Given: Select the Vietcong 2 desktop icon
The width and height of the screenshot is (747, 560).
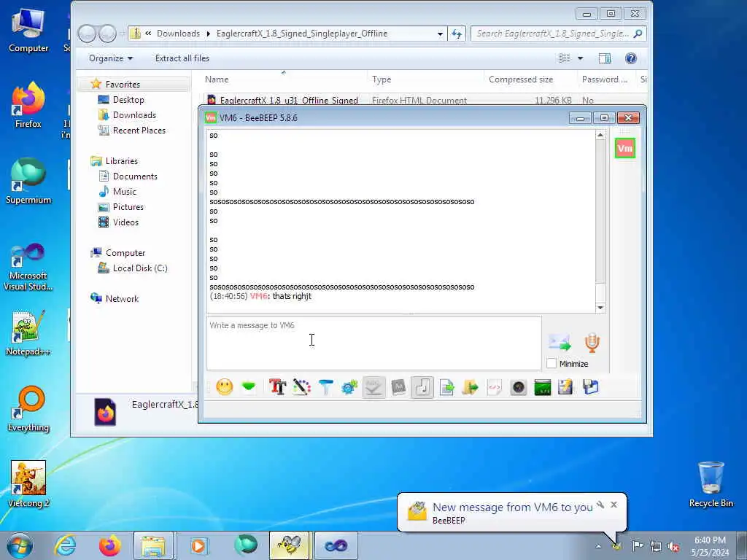Looking at the screenshot, I should pyautogui.click(x=28, y=484).
